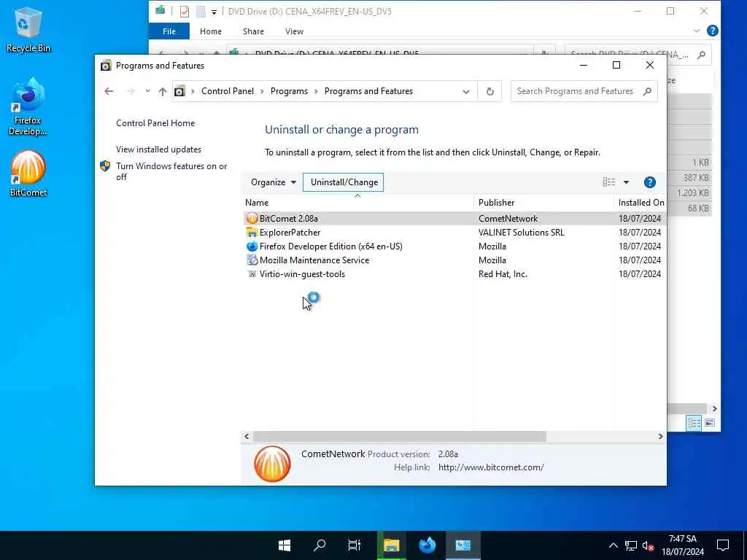This screenshot has width=747, height=560.
Task: Select the Virtio-win-guest-tools name
Action: (x=302, y=274)
